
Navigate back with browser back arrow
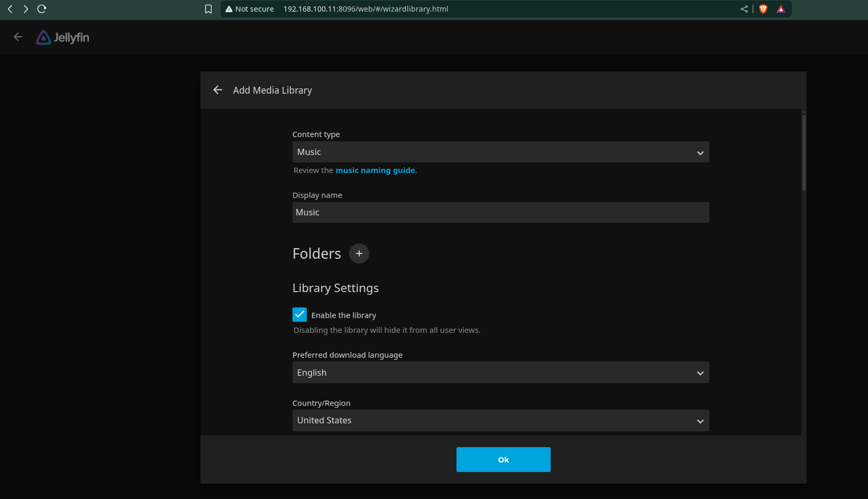click(x=10, y=9)
